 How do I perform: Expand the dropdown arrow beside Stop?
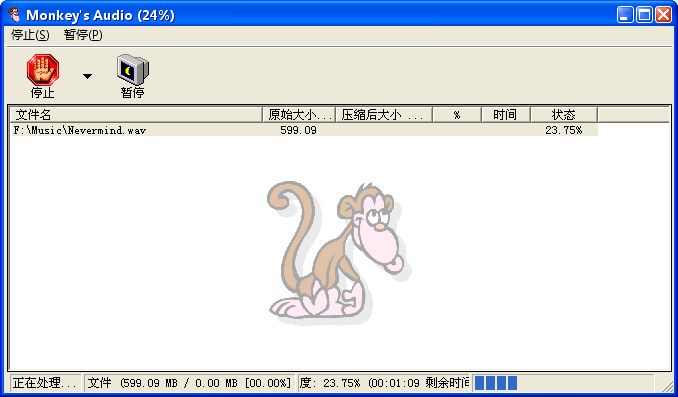click(87, 76)
